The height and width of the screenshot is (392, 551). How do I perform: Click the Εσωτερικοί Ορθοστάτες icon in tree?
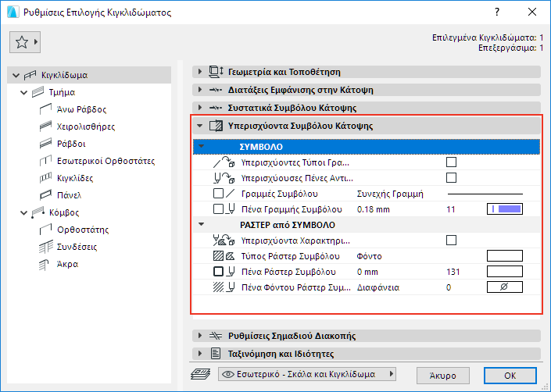(45, 161)
